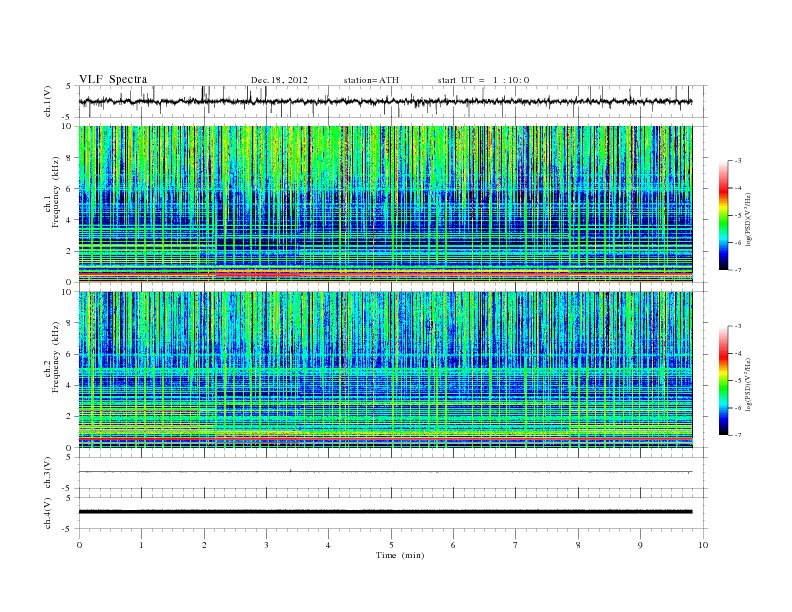The width and height of the screenshot is (792, 612).
Task: Select the date text "Dec. 18, 2012"
Action: pyautogui.click(x=279, y=80)
